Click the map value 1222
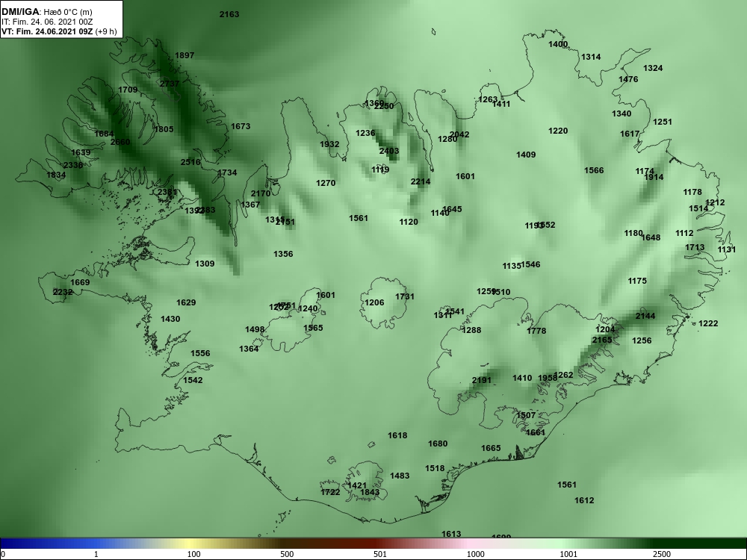Image resolution: width=747 pixels, height=560 pixels. coord(708,323)
